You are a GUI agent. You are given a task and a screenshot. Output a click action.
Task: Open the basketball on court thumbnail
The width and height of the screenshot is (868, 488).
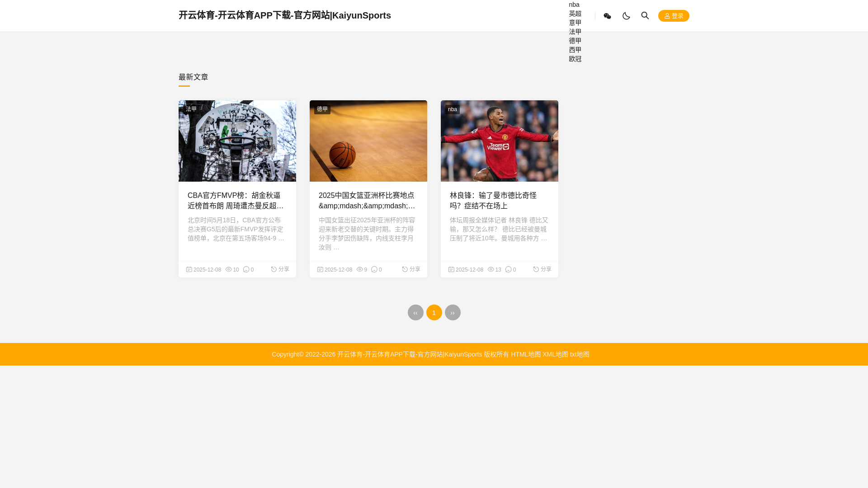(368, 141)
